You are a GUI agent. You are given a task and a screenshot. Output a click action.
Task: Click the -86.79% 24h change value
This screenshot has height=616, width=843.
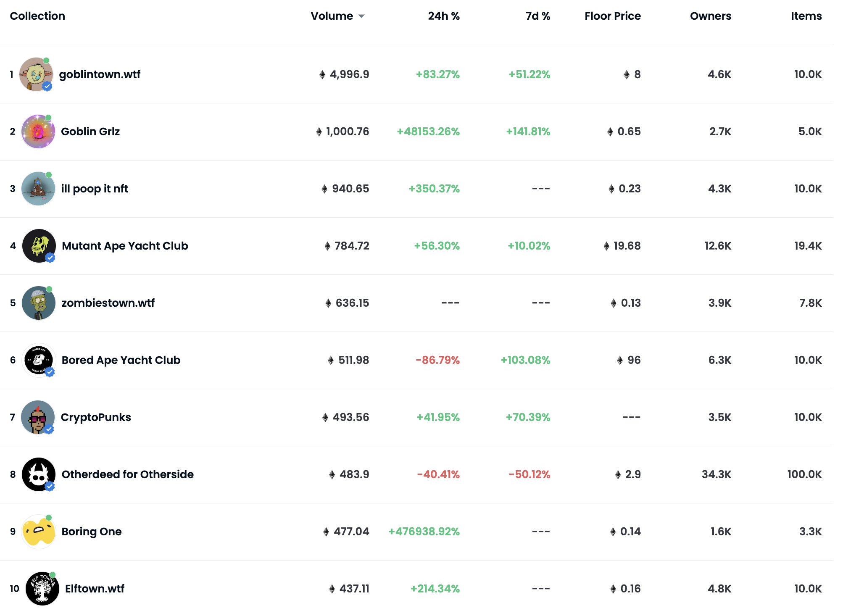pos(437,360)
